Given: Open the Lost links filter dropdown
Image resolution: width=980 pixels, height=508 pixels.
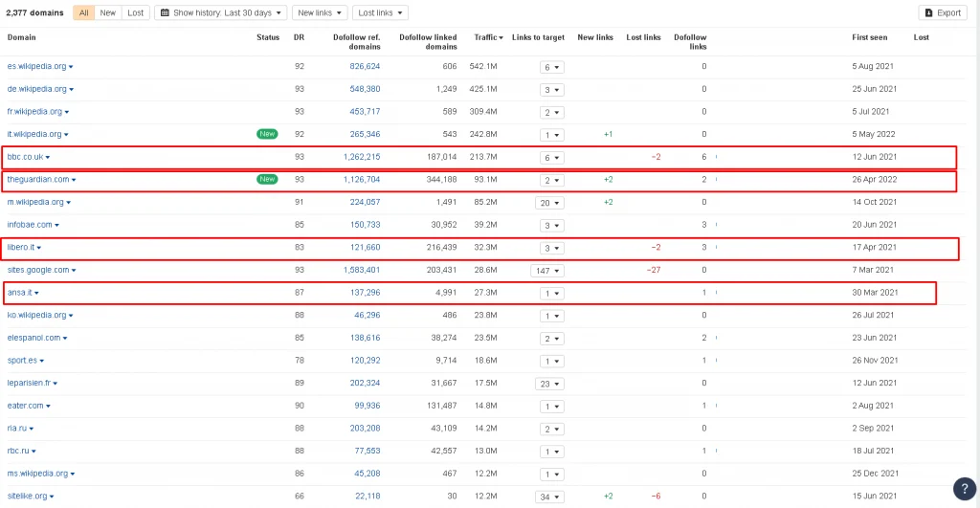Looking at the screenshot, I should coord(380,12).
